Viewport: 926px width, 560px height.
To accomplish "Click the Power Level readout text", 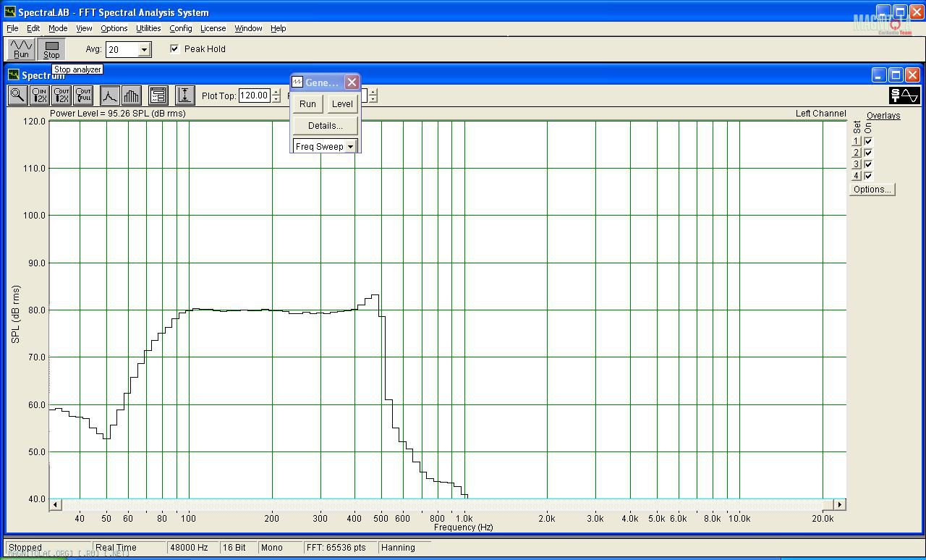I will [x=118, y=114].
